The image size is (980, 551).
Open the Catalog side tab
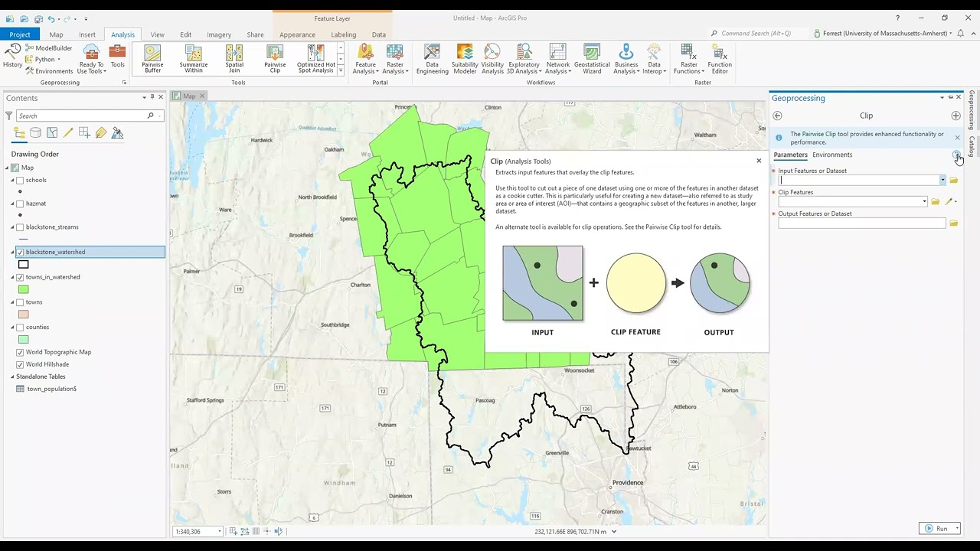point(972,146)
